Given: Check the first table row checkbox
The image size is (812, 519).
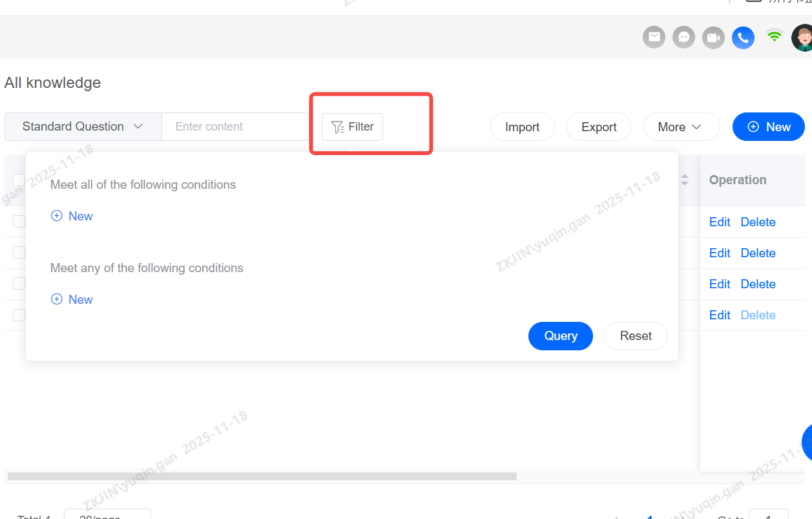Looking at the screenshot, I should tap(19, 222).
